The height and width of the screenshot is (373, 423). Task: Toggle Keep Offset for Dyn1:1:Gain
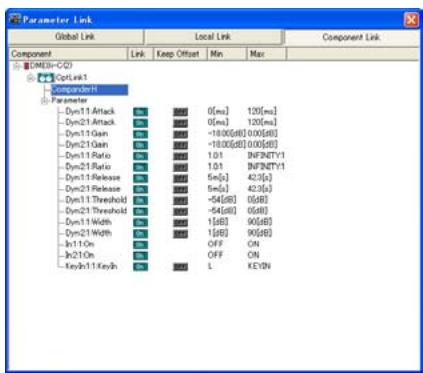click(x=180, y=134)
